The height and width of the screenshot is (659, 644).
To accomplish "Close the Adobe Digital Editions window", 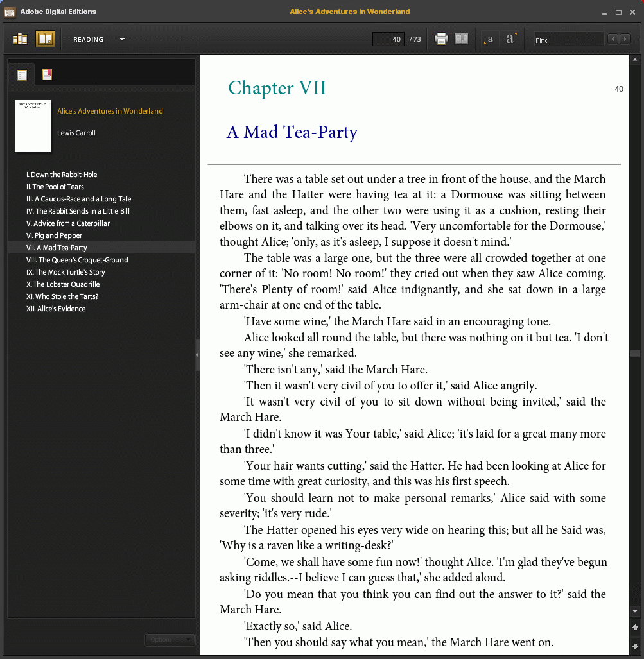I will [632, 12].
